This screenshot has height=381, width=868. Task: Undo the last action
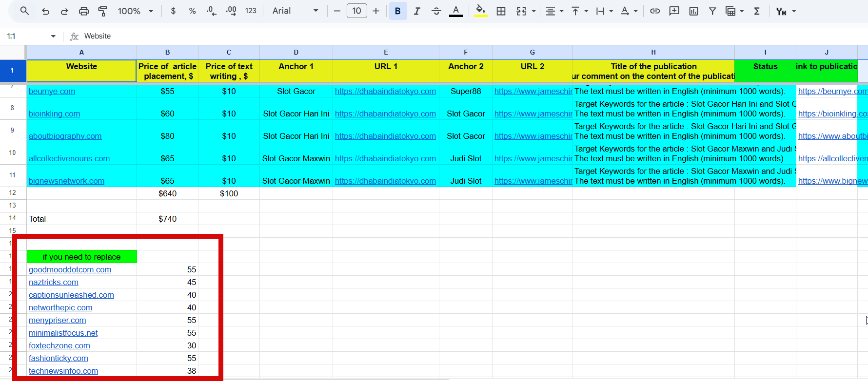[45, 11]
